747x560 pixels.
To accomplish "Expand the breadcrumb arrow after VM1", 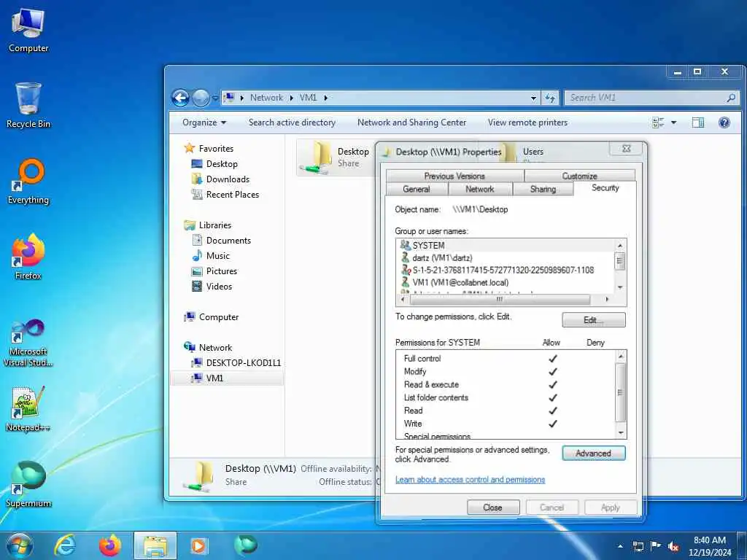I will 326,98.
